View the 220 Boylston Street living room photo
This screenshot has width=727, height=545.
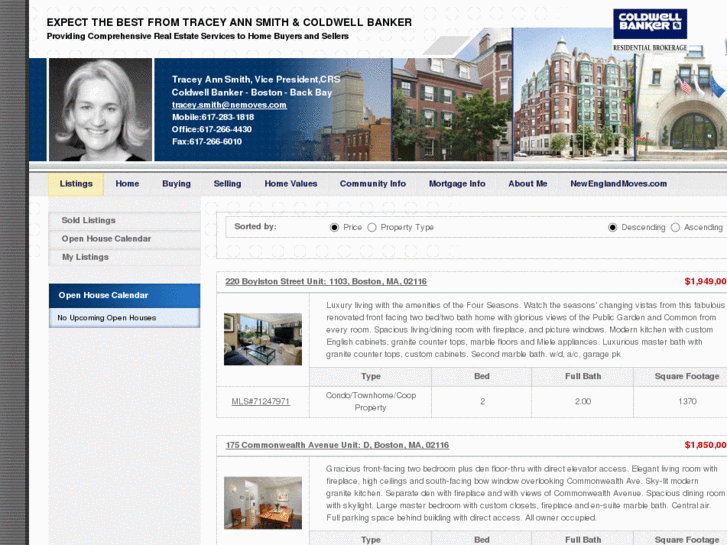263,339
